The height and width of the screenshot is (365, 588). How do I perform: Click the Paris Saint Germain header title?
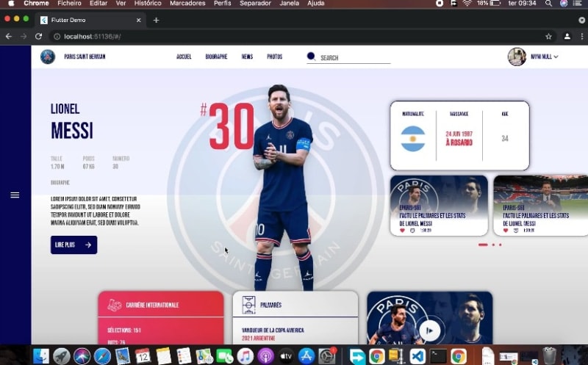(85, 57)
